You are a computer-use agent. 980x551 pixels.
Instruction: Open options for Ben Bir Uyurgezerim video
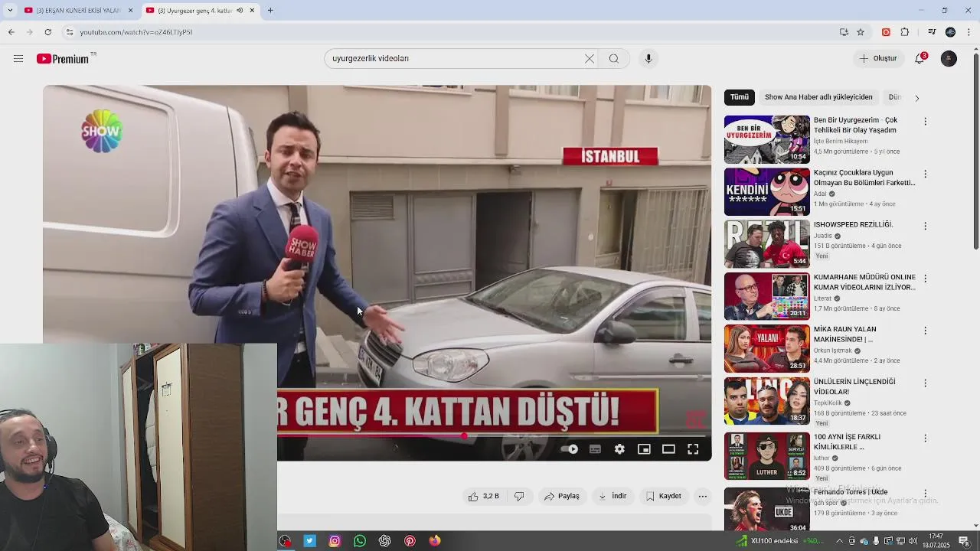pos(925,122)
